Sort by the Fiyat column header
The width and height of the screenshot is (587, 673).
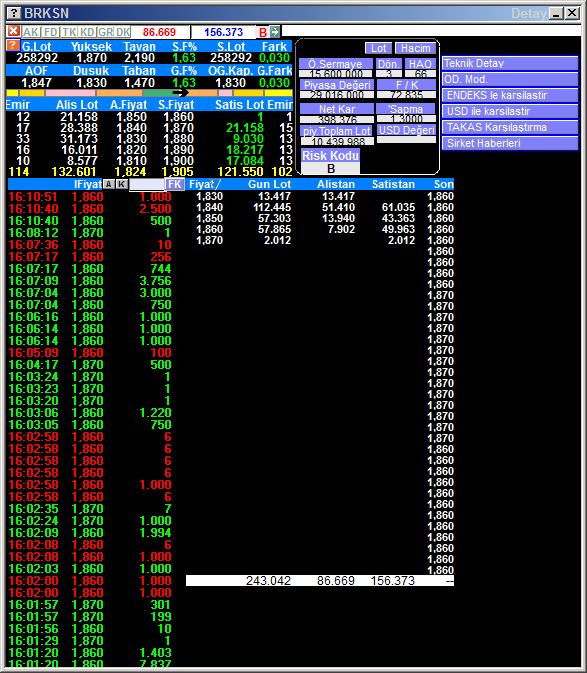tap(205, 184)
